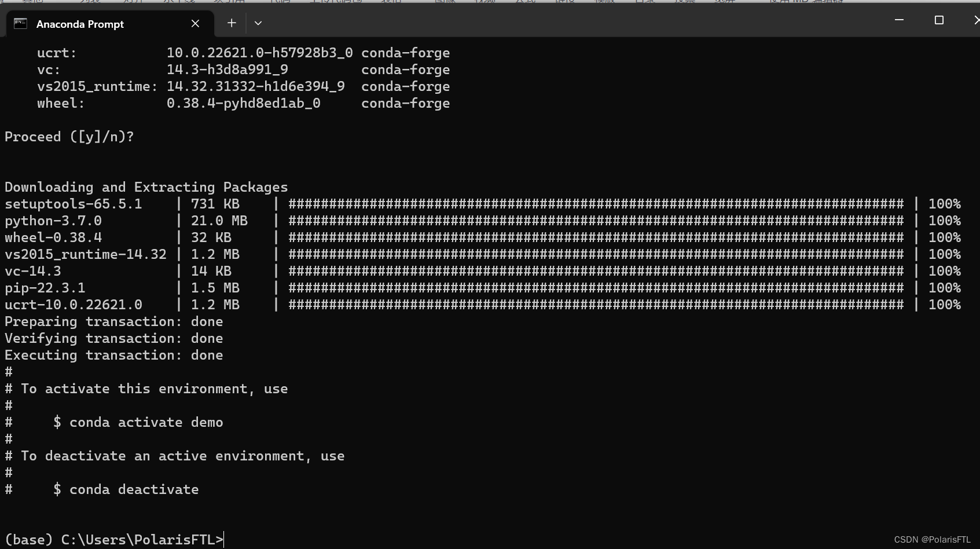The image size is (980, 549).
Task: Select the conda deactivate command text
Action: point(134,489)
